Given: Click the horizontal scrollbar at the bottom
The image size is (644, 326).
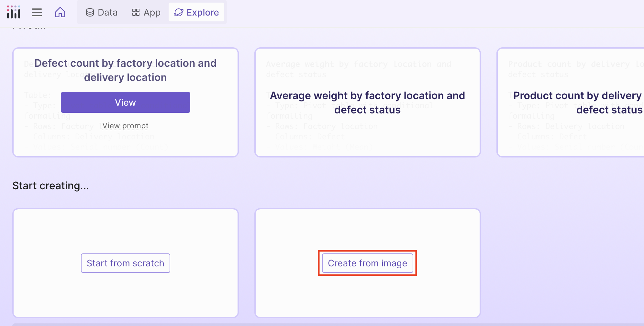Looking at the screenshot, I should pyautogui.click(x=322, y=324).
